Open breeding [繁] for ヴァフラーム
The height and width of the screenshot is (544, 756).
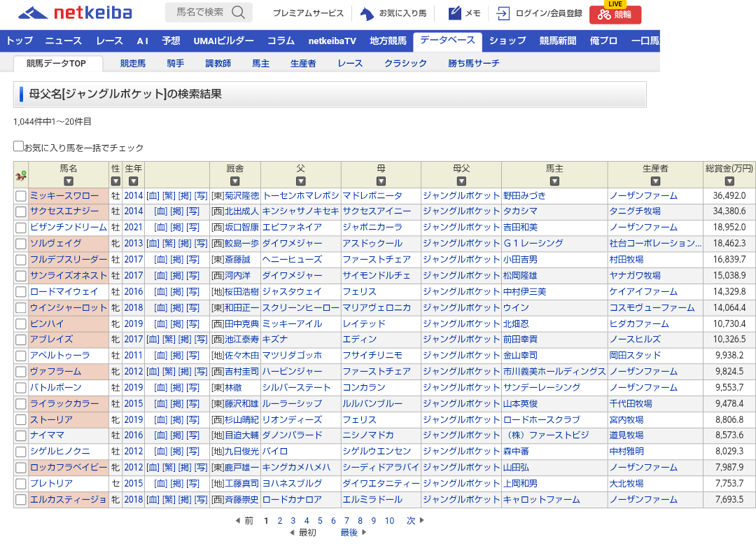tap(169, 372)
